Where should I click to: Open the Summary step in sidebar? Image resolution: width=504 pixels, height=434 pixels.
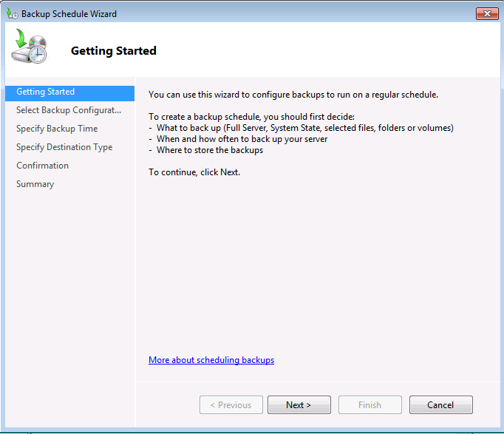tap(35, 185)
